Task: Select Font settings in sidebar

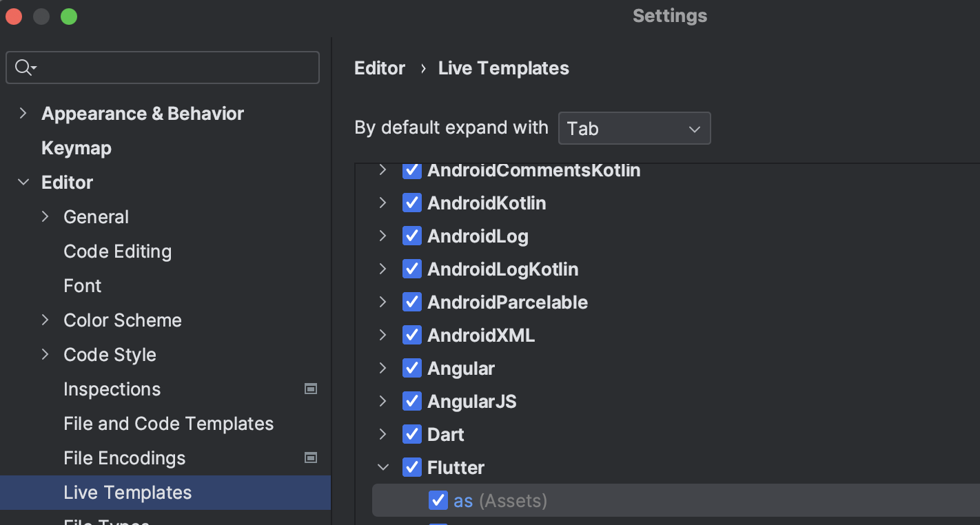Action: pos(83,286)
